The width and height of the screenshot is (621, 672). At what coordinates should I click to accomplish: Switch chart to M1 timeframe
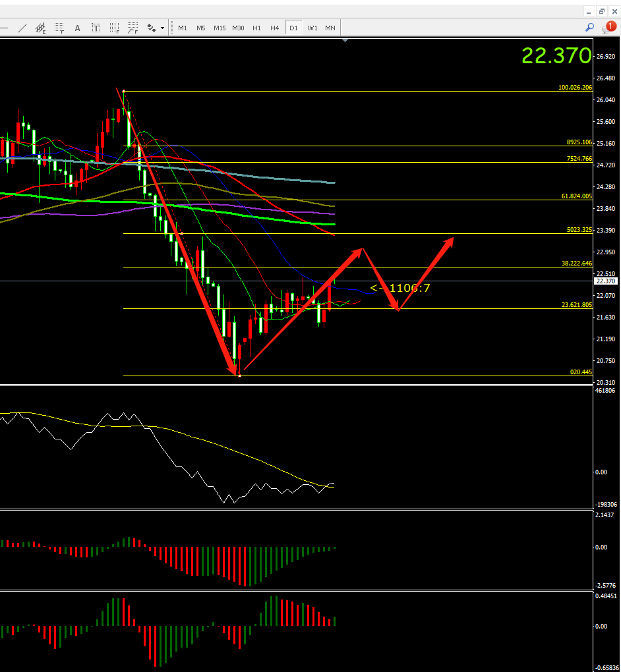(183, 28)
